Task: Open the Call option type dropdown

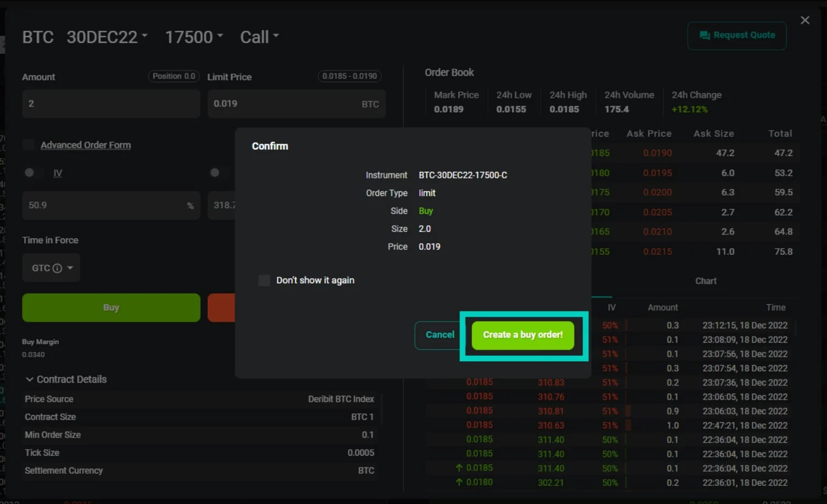Action: (259, 37)
